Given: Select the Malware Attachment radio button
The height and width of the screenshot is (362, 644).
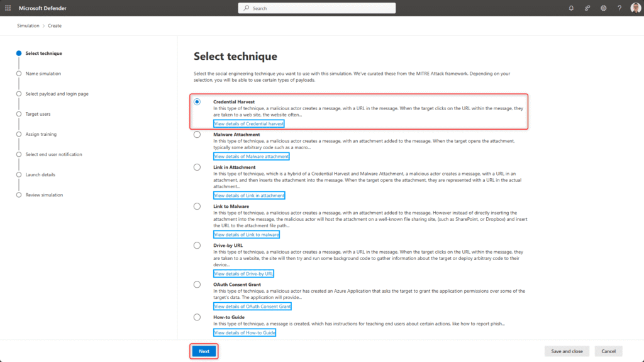Looking at the screenshot, I should [197, 135].
